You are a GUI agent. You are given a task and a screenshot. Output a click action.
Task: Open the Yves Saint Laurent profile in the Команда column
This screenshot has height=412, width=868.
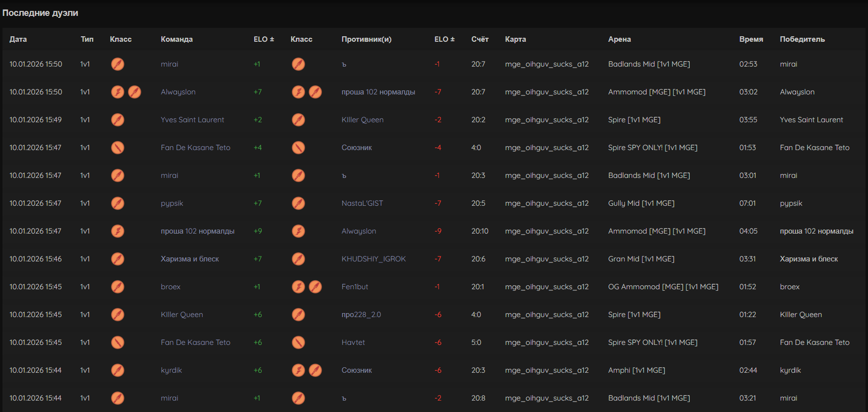[x=192, y=120]
